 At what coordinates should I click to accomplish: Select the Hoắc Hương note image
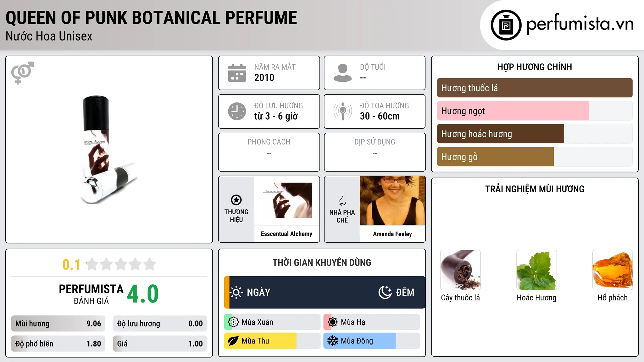[536, 270]
